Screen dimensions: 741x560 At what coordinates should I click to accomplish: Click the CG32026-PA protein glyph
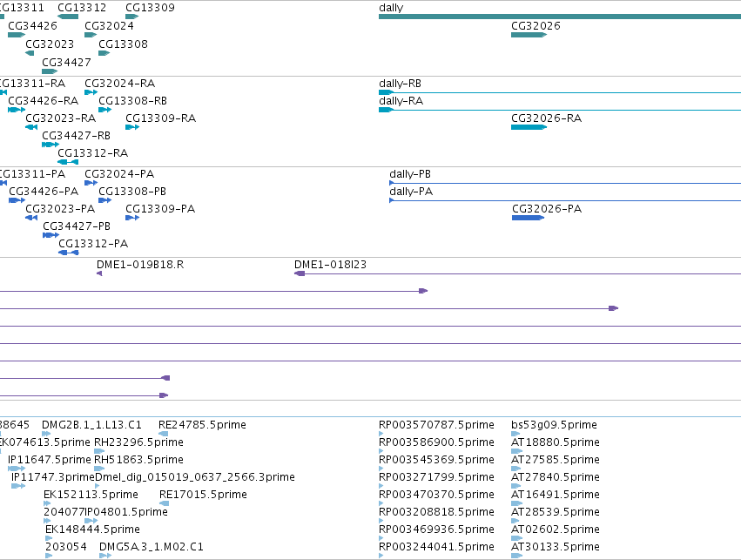pos(528,218)
